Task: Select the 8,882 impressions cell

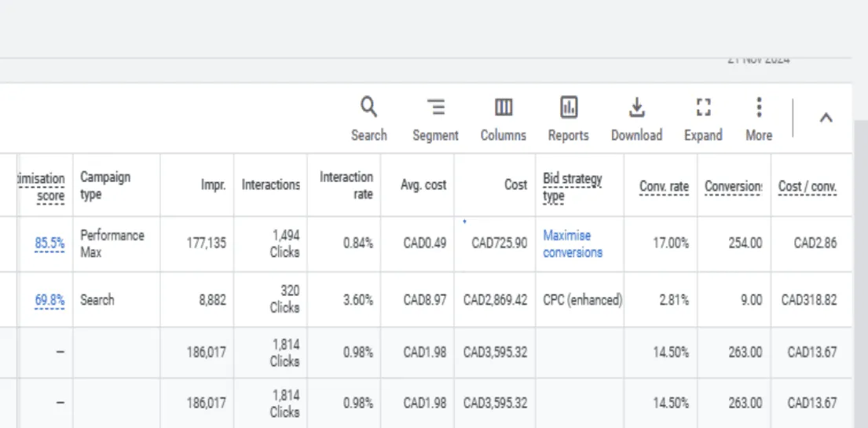Action: [x=197, y=299]
